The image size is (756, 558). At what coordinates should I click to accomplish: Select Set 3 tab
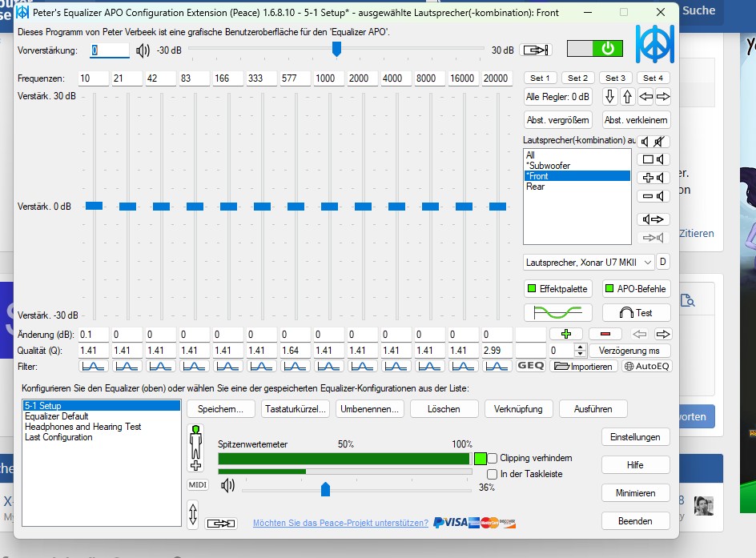(x=615, y=78)
